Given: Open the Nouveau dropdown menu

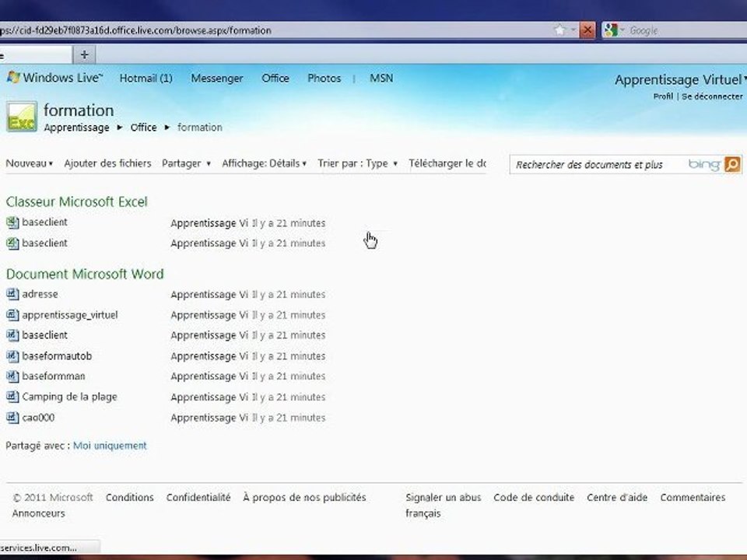Looking at the screenshot, I should 29,163.
